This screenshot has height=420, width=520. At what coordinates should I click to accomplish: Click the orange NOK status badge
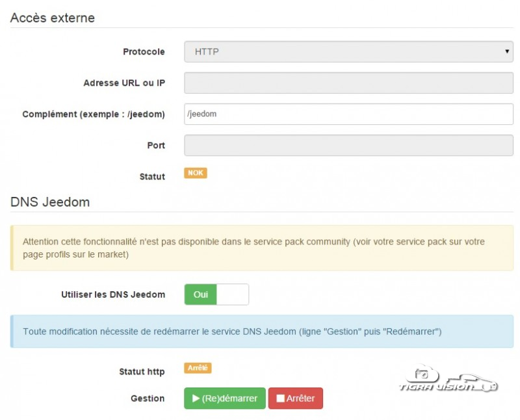[x=195, y=173]
